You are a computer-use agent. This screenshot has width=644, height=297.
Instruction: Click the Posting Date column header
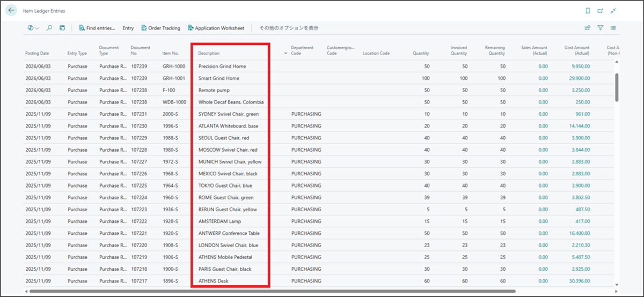point(37,53)
